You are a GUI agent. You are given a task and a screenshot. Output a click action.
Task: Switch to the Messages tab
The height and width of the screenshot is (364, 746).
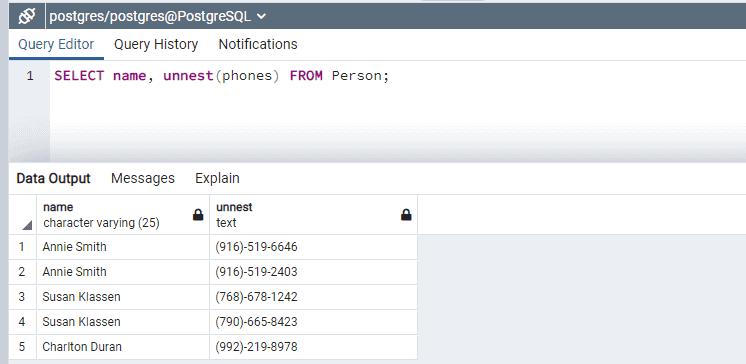(143, 178)
